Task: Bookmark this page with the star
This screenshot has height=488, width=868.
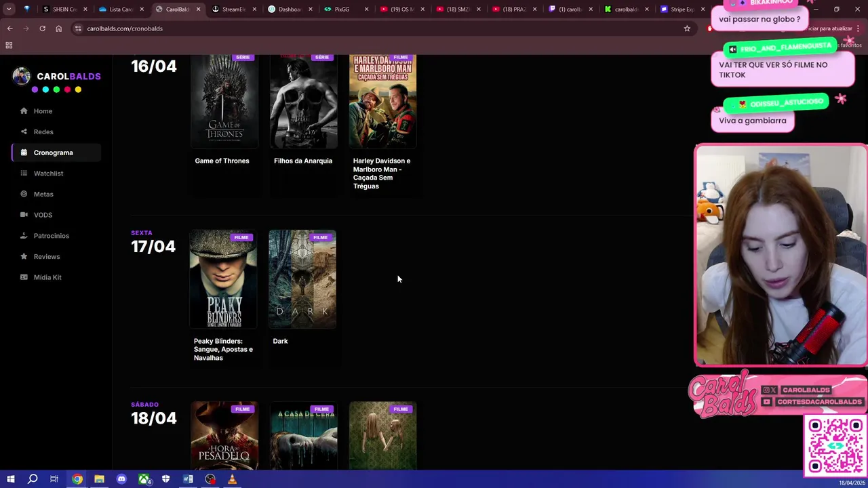Action: click(x=687, y=28)
